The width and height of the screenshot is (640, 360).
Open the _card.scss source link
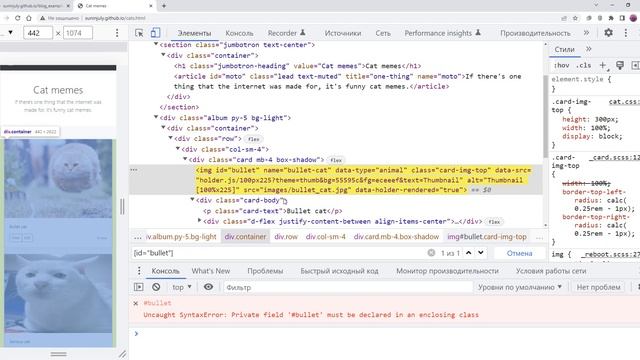pos(614,158)
